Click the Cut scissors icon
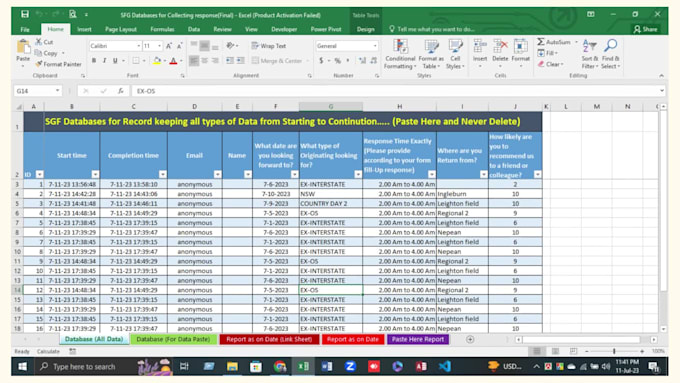Image resolution: width=680 pixels, height=383 pixels. pos(39,42)
